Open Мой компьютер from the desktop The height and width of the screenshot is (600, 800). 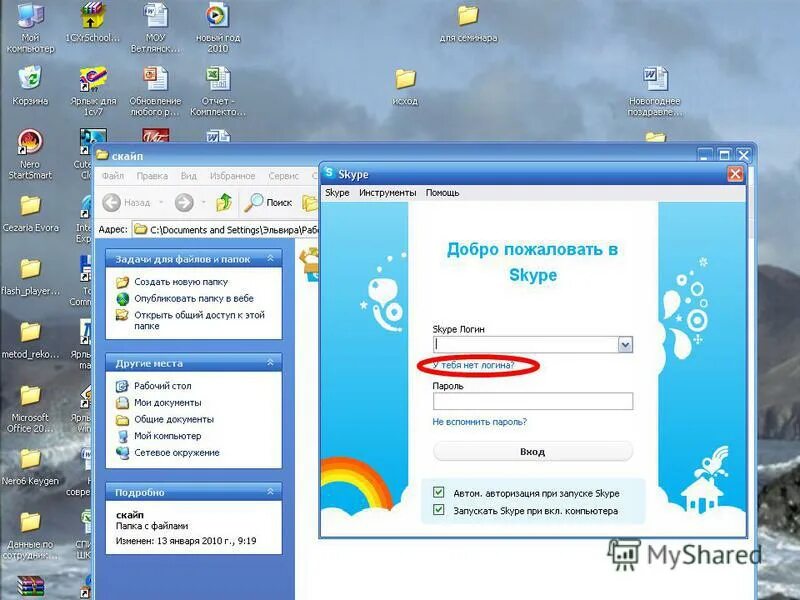27,17
